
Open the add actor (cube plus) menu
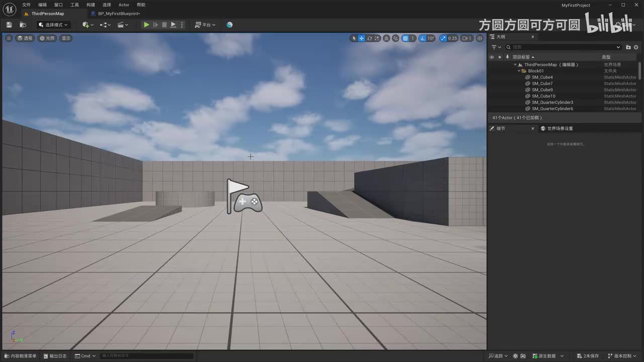point(88,25)
